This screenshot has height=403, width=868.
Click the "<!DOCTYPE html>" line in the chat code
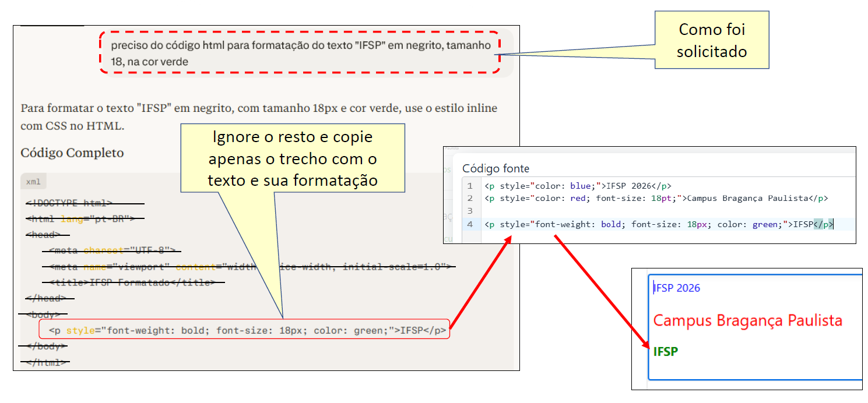point(69,203)
